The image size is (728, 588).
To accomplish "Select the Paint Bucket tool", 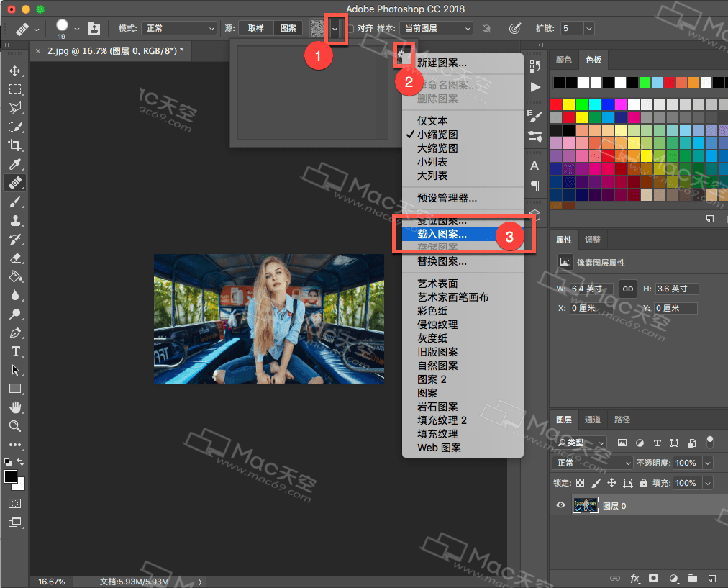I will pyautogui.click(x=14, y=277).
